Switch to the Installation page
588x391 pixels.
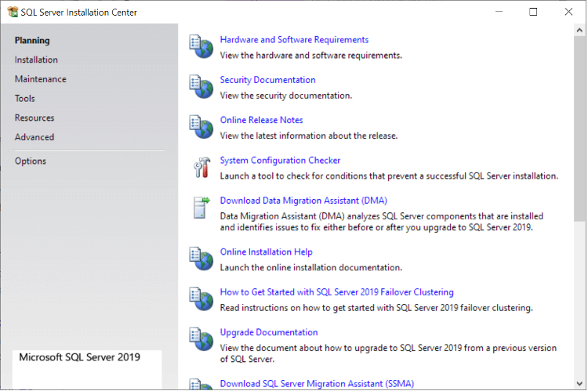(36, 60)
